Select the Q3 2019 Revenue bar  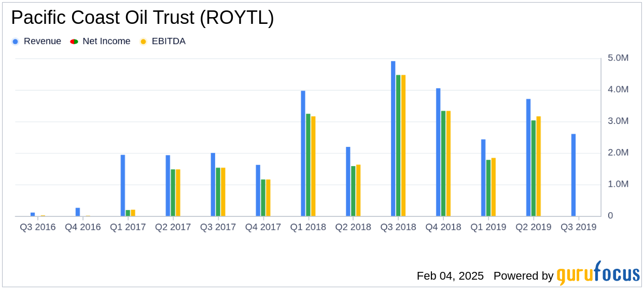(x=573, y=175)
